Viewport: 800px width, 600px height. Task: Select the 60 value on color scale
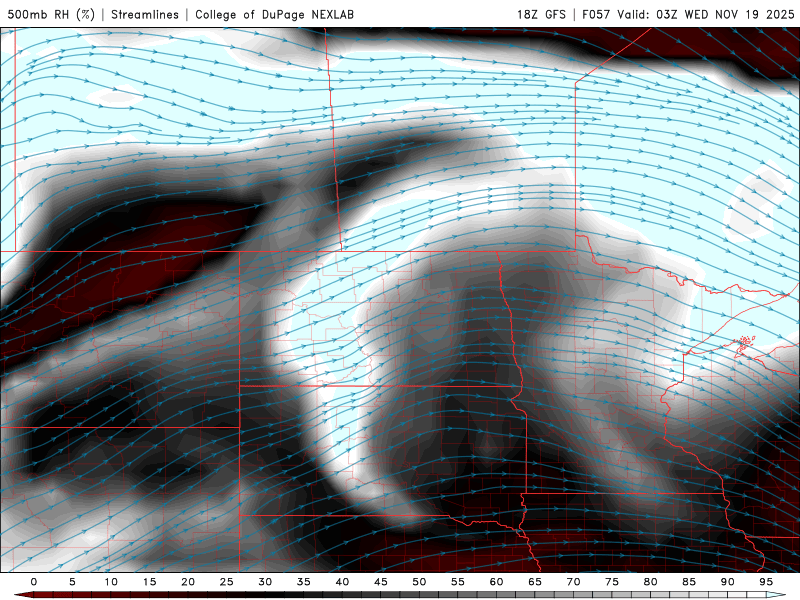pyautogui.click(x=496, y=582)
